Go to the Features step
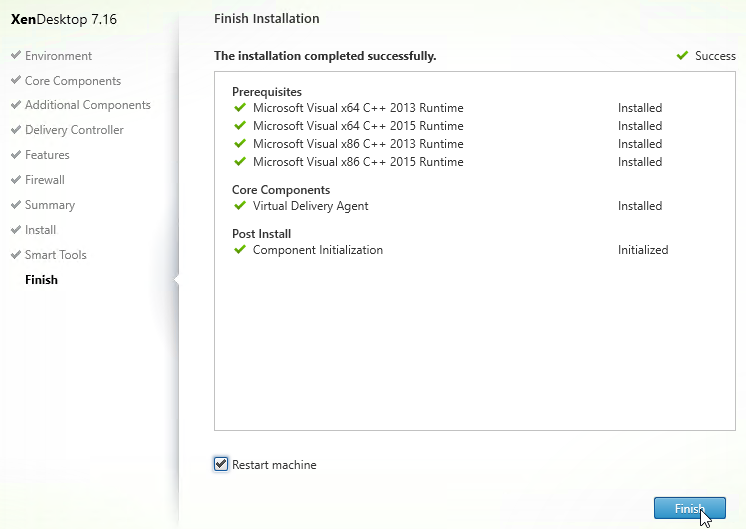 [47, 155]
